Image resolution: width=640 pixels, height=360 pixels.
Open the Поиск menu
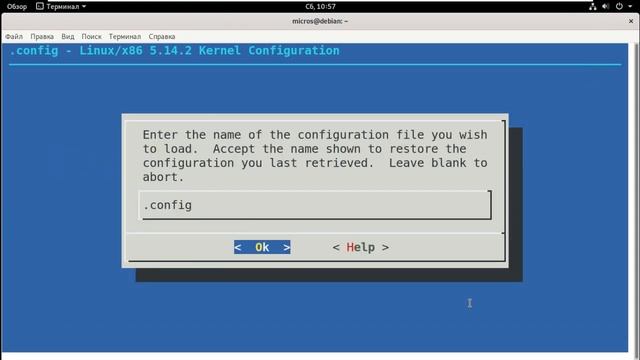point(91,36)
